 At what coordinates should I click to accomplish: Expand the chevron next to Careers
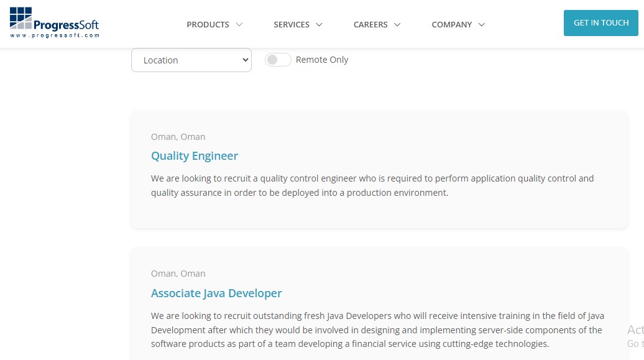point(397,25)
